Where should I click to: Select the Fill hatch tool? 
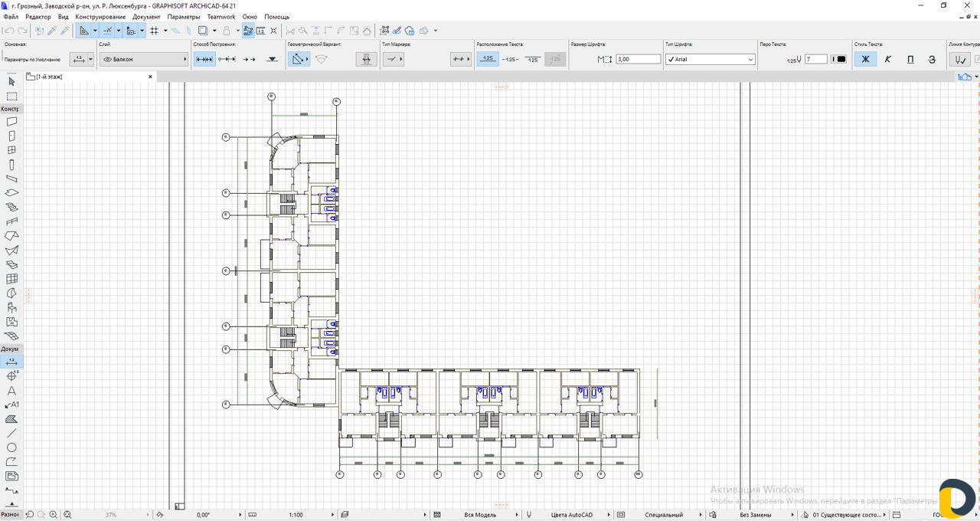pos(11,419)
